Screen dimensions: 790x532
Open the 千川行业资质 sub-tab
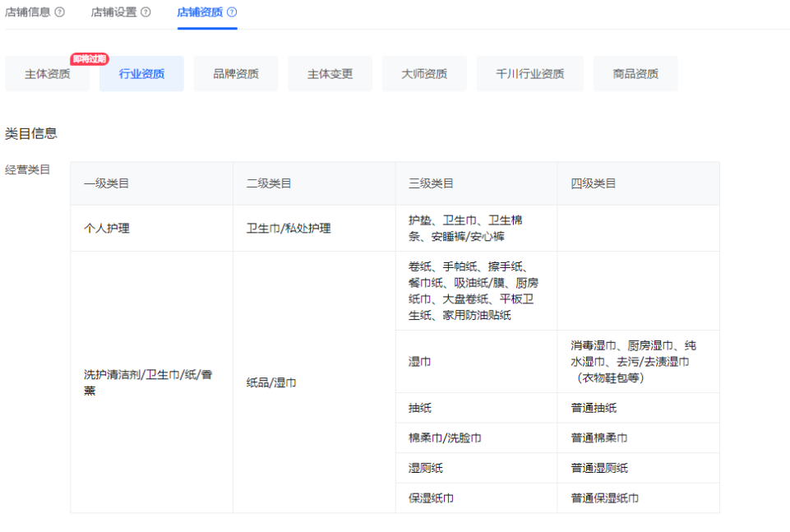coord(529,74)
